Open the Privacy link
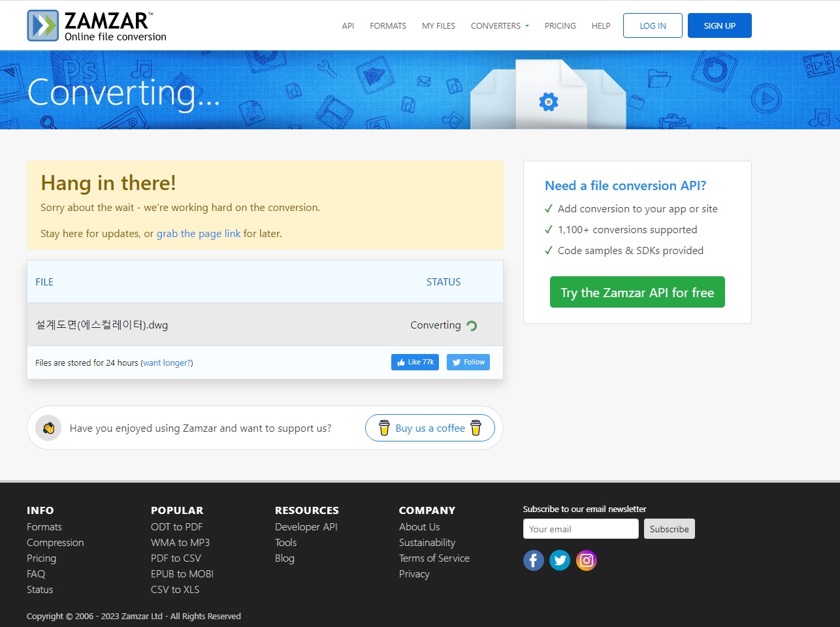Image resolution: width=840 pixels, height=627 pixels. 414,574
